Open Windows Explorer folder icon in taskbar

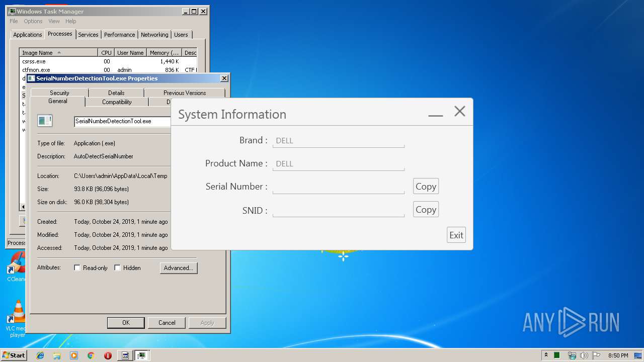point(57,355)
